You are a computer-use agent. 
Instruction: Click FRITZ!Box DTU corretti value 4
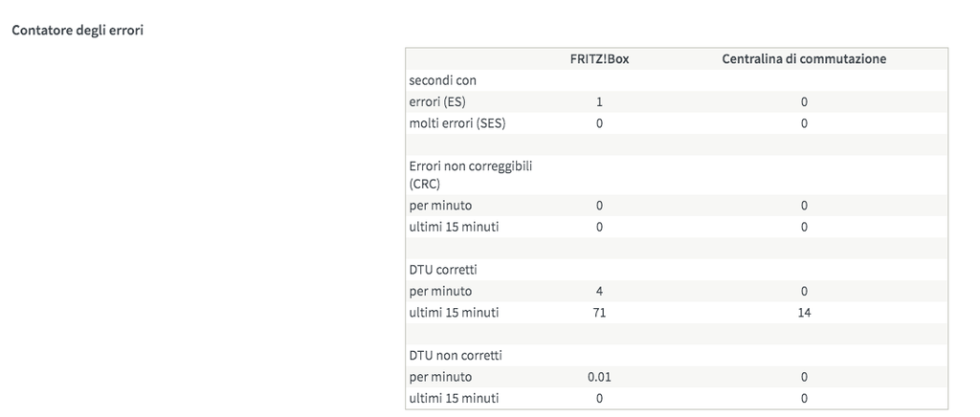coord(599,291)
